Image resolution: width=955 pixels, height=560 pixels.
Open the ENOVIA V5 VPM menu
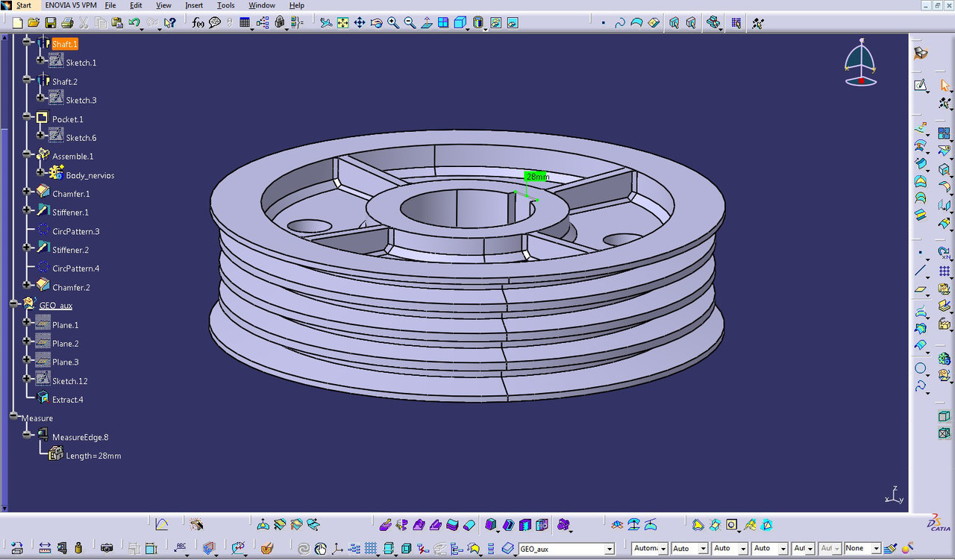[71, 5]
